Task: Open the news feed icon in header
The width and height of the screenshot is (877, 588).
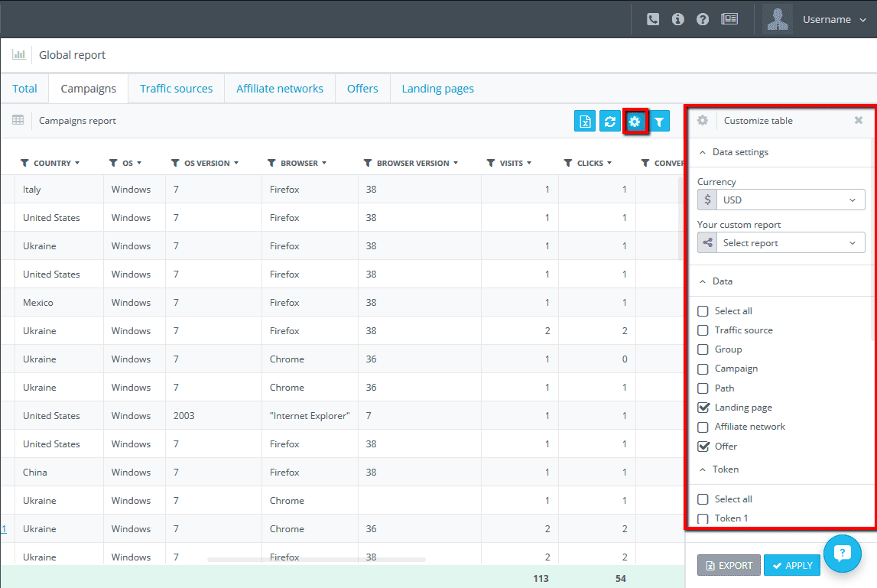Action: 729,20
